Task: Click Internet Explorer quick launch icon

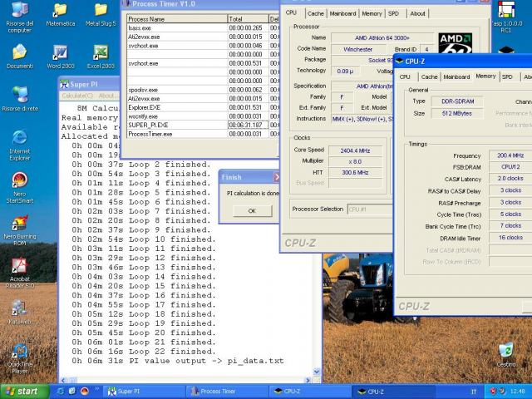Action: pyautogui.click(x=61, y=392)
